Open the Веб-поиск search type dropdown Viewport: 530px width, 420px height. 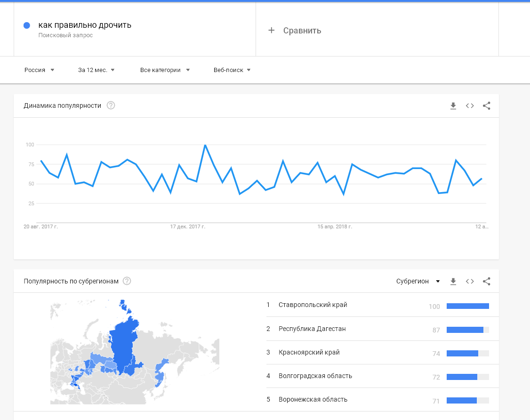coord(232,70)
